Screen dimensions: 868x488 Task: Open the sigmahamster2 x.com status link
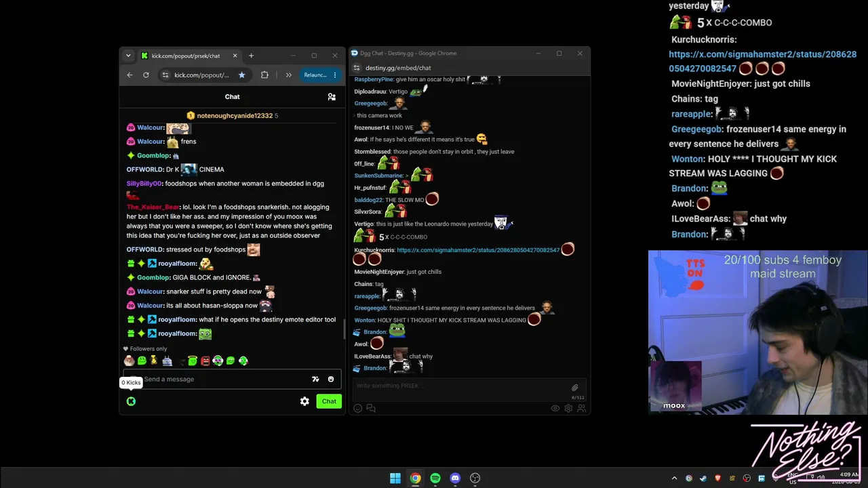pyautogui.click(x=478, y=250)
